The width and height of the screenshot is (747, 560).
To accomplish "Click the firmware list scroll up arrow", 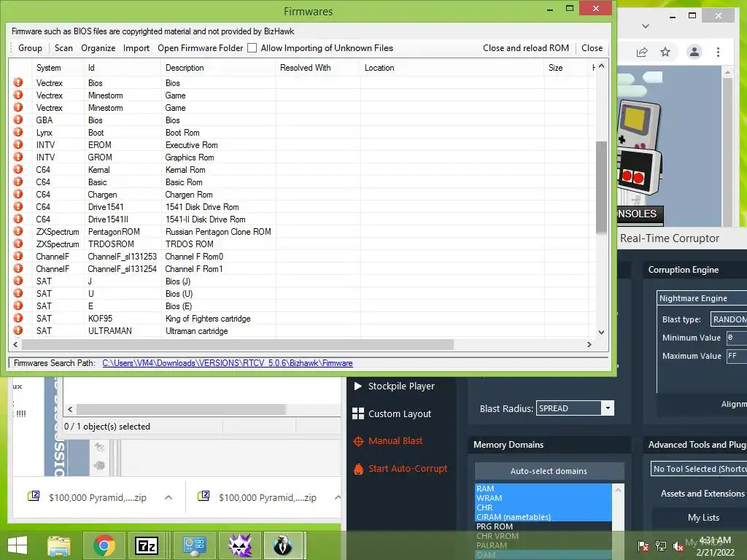I will [601, 66].
